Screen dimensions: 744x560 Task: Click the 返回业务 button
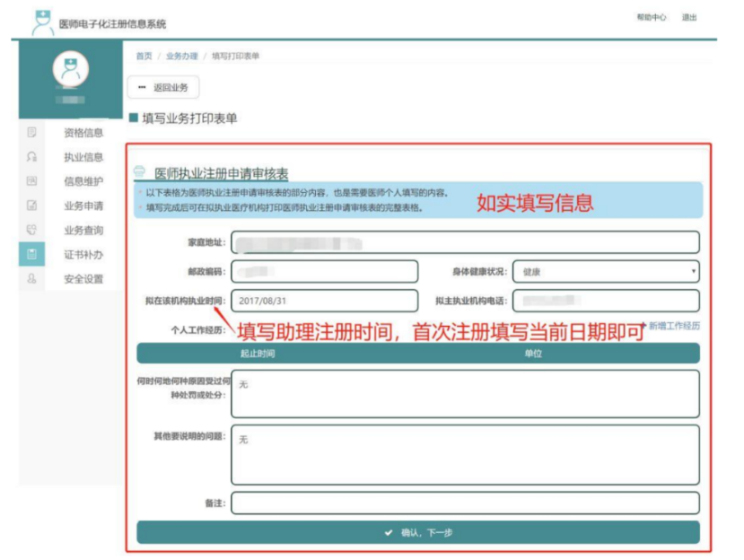click(163, 87)
